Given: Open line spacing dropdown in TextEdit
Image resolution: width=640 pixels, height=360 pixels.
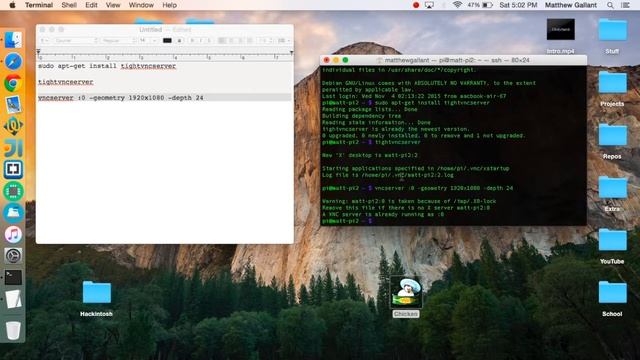Looking at the screenshot, I should click(265, 40).
